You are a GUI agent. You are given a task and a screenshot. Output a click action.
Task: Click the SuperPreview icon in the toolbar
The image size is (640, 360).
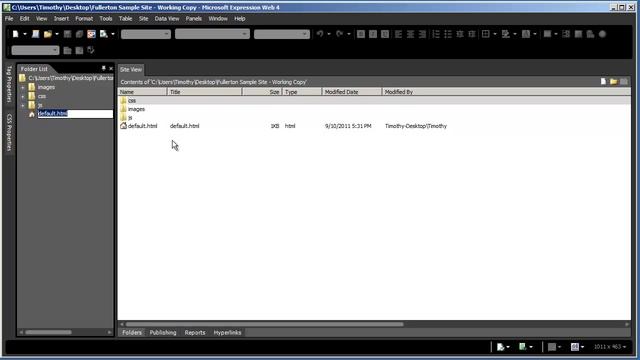pos(91,34)
